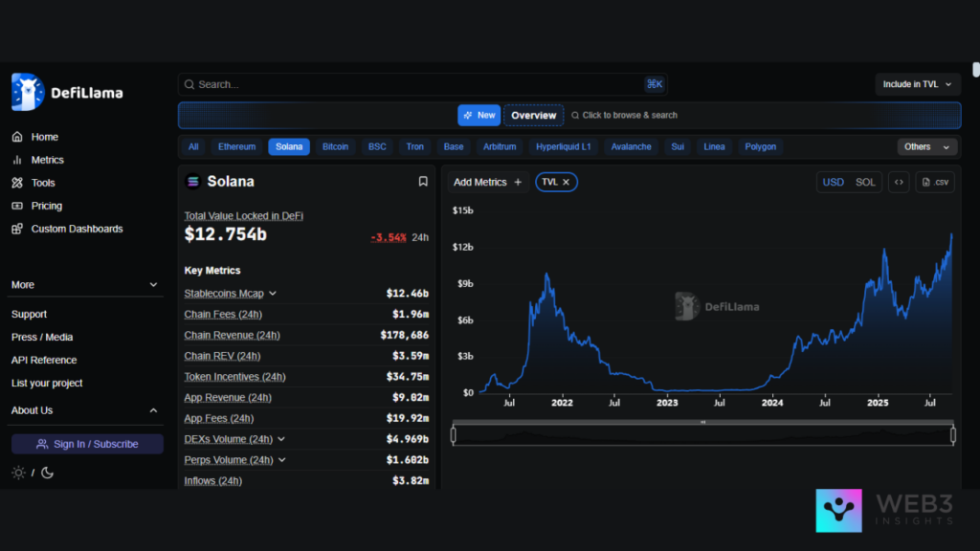Click the Overview button
The width and height of the screenshot is (980, 551).
(534, 116)
